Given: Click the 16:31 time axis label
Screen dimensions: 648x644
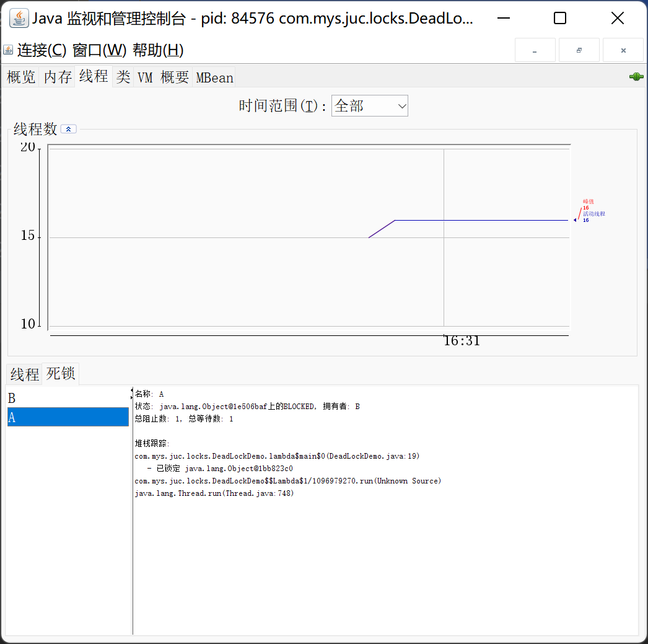Looking at the screenshot, I should (x=462, y=341).
